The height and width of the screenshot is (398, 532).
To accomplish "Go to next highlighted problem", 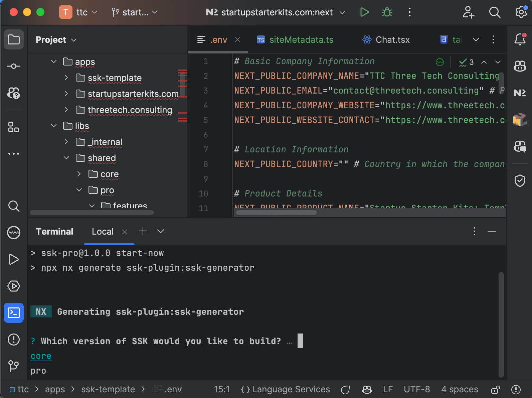I will pos(498,62).
